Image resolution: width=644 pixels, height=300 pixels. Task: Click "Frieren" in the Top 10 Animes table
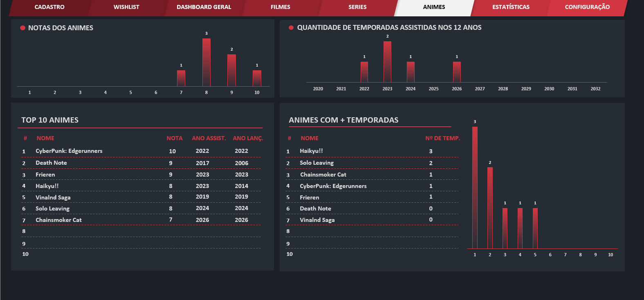(x=45, y=175)
